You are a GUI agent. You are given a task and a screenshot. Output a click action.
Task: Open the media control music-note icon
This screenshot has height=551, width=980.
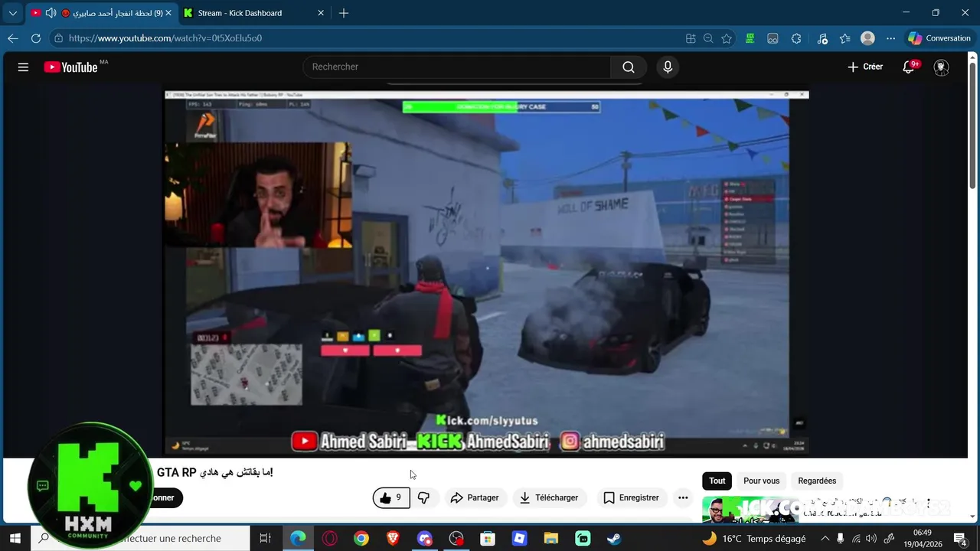click(x=822, y=38)
